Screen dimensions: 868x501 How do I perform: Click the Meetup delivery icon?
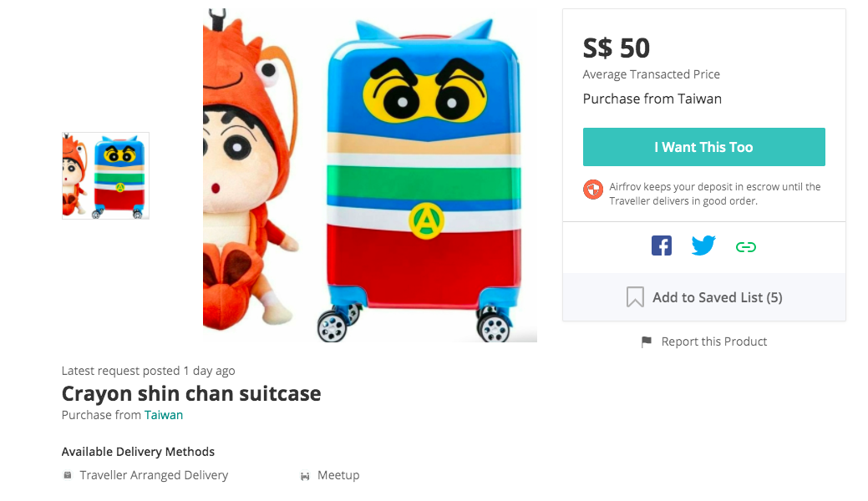(305, 476)
